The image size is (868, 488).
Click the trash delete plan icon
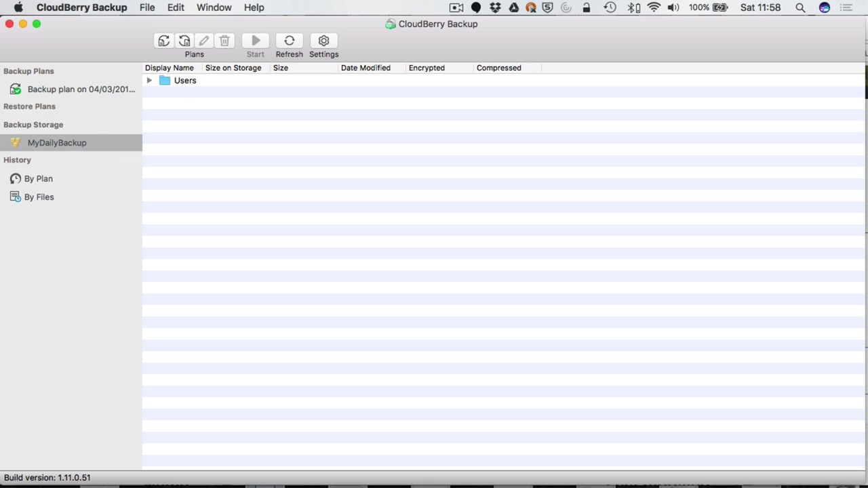224,41
